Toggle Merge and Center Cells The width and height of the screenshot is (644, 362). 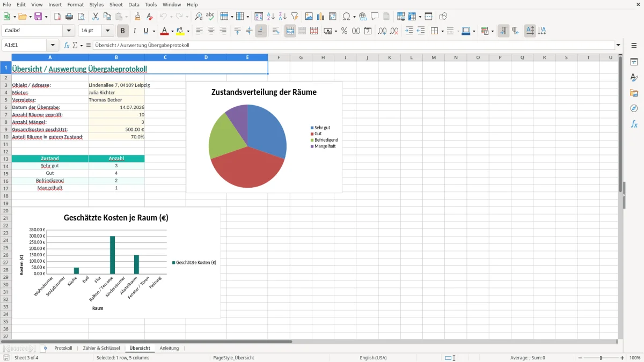[290, 31]
